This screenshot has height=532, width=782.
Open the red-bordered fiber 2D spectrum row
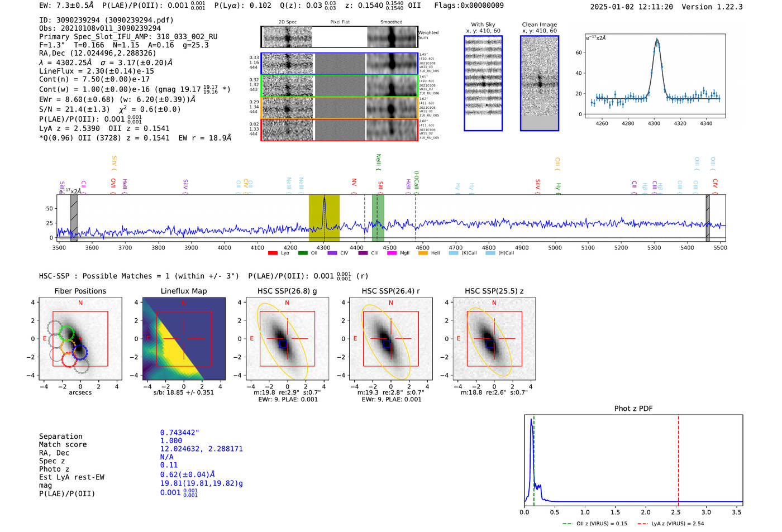[339, 130]
